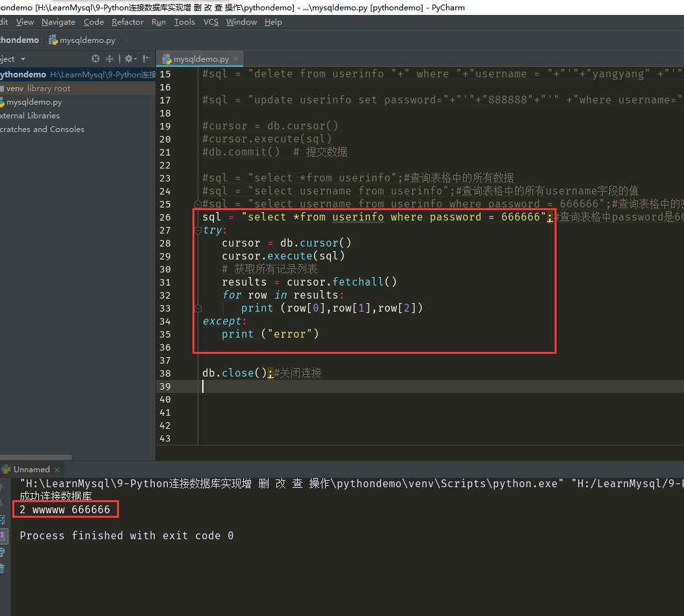Click the trash/clear all icon in Run panel

pyautogui.click(x=2, y=568)
